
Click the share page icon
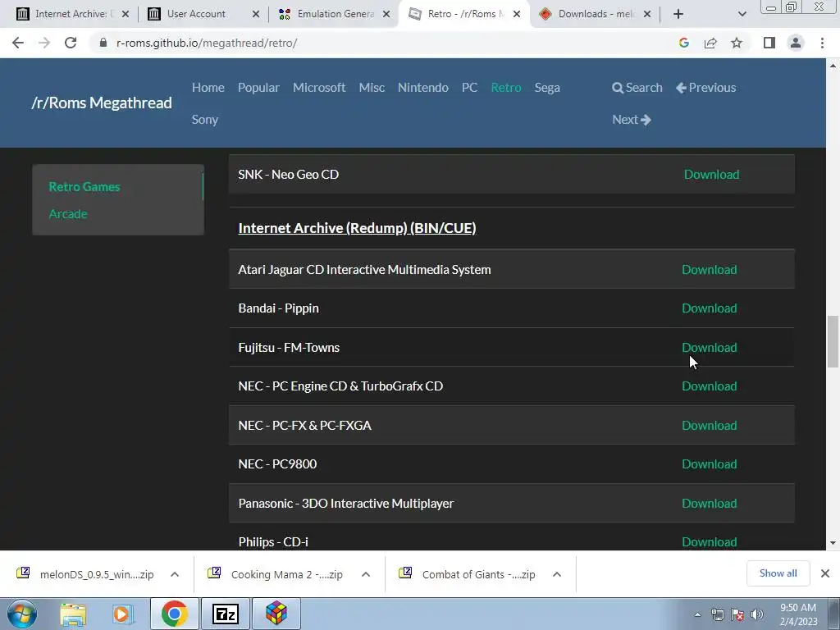click(x=710, y=43)
